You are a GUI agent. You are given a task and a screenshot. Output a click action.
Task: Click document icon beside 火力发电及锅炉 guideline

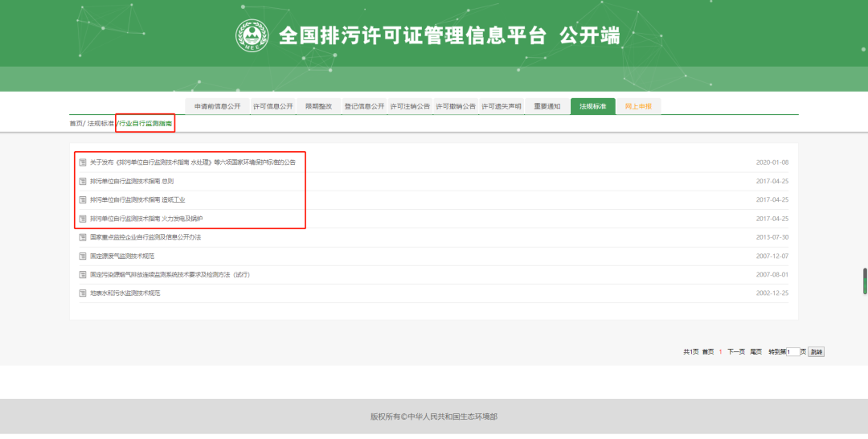[x=83, y=218]
